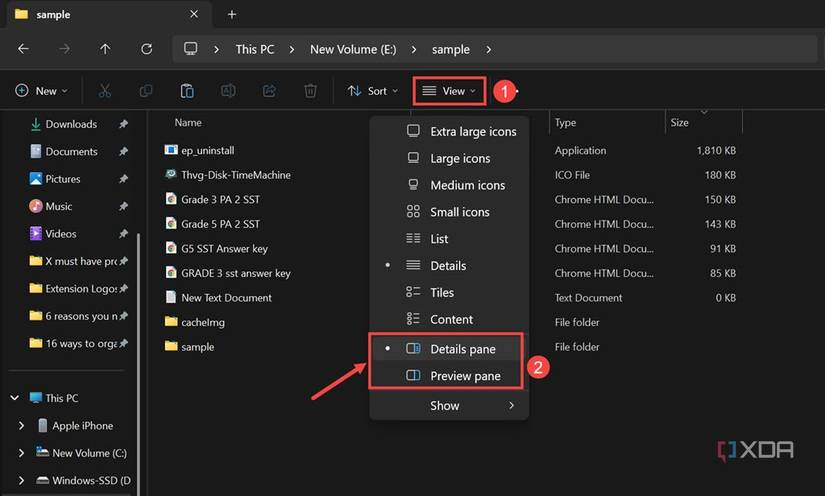
Task: Open the Sort dropdown menu
Action: tap(373, 91)
